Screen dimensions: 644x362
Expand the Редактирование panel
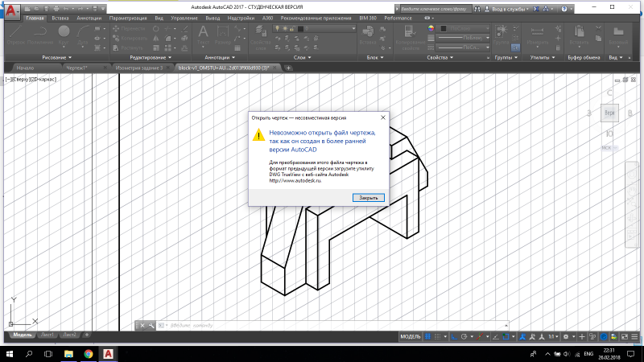[151, 57]
